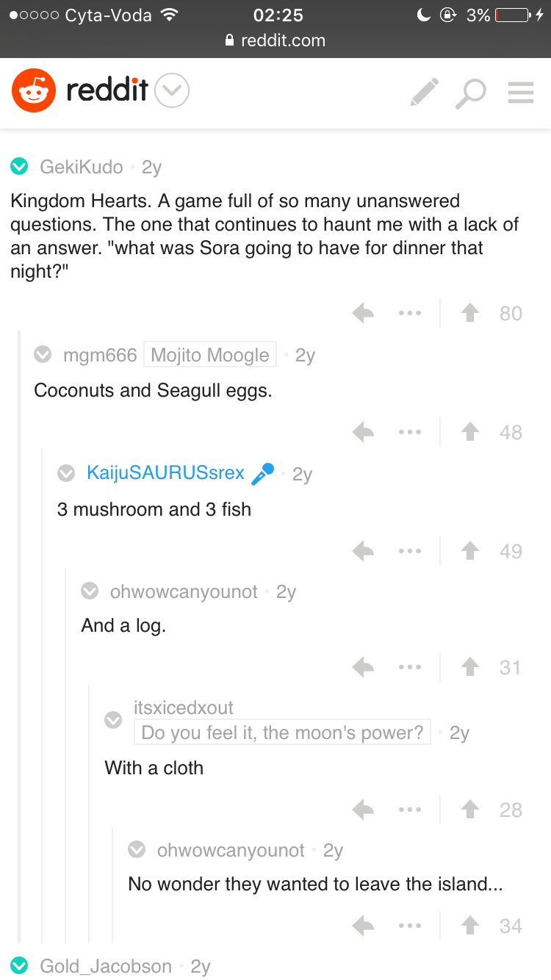This screenshot has width=551, height=980.
Task: Reply to GekiKudo's Kingdom Hearts comment
Action: (x=363, y=314)
